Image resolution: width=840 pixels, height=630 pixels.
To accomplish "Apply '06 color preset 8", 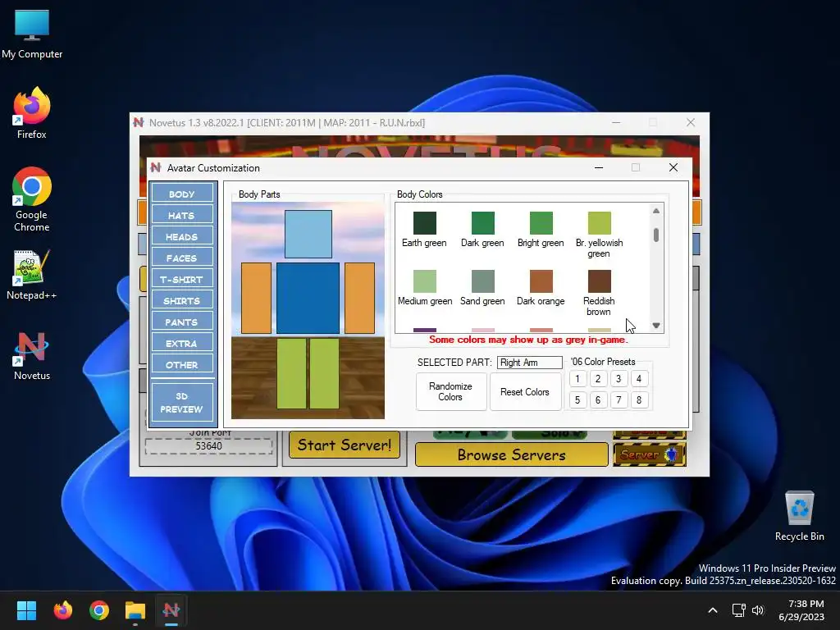I will [639, 399].
